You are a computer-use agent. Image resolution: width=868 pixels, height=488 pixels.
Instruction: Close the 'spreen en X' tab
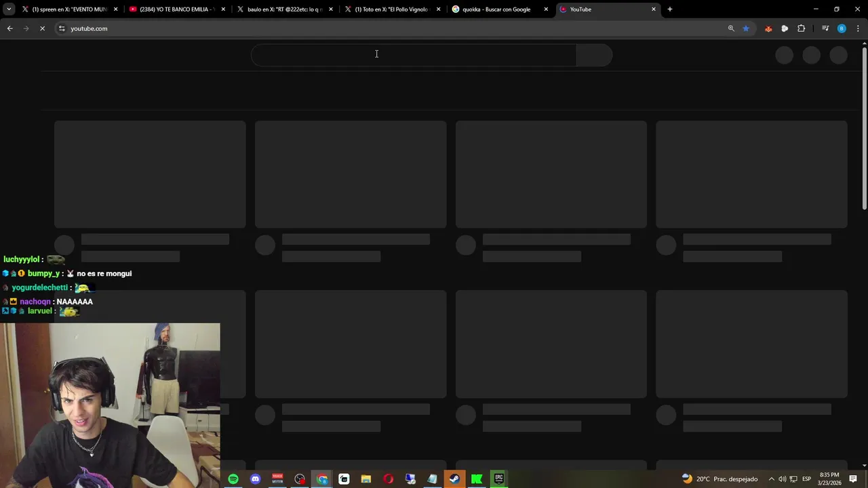click(x=116, y=9)
